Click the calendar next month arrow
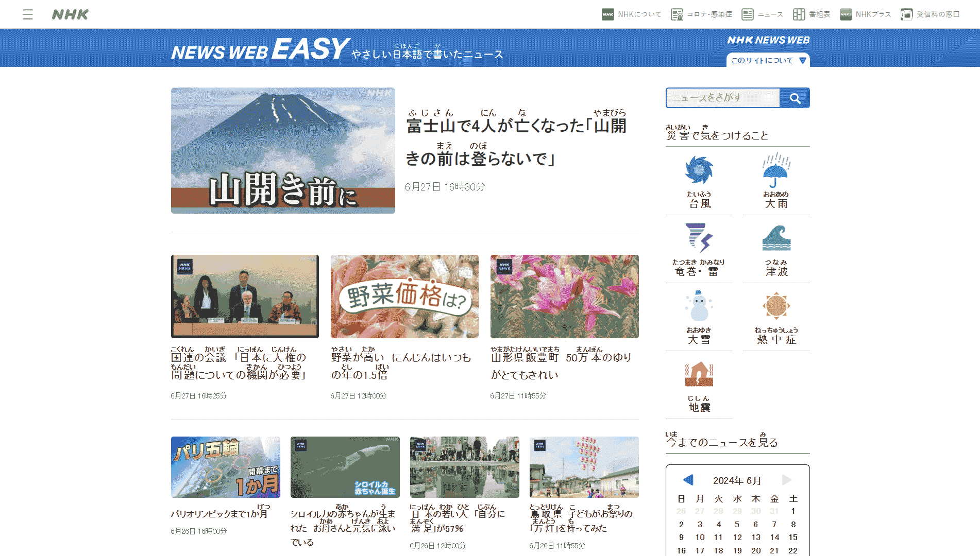 pyautogui.click(x=786, y=480)
